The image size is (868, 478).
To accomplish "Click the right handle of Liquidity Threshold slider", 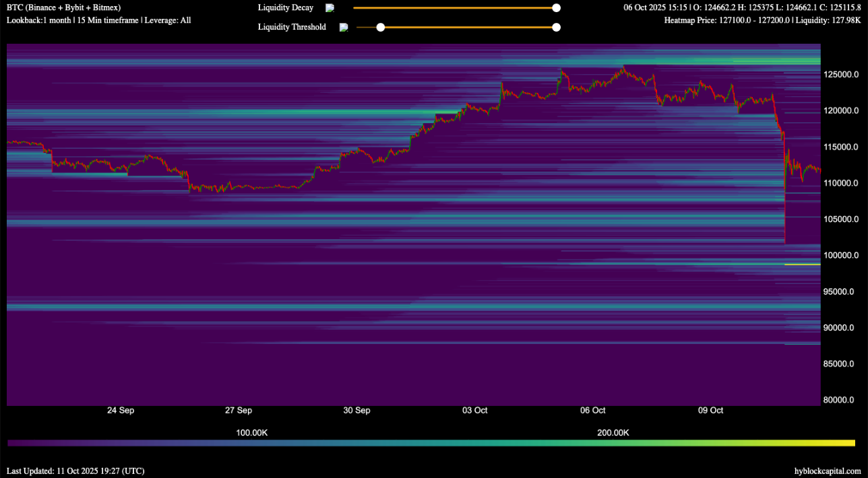I will pyautogui.click(x=556, y=28).
